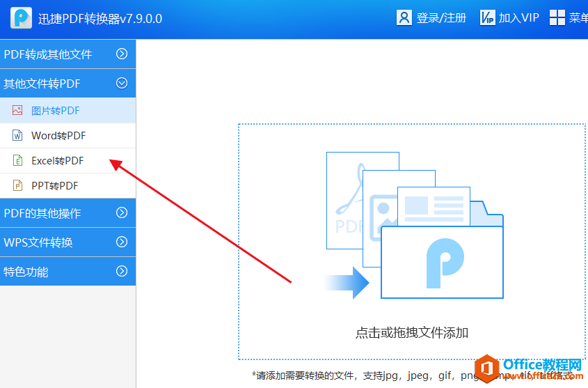Click the 图片转PDF picture icon
The height and width of the screenshot is (388, 588).
tap(17, 110)
